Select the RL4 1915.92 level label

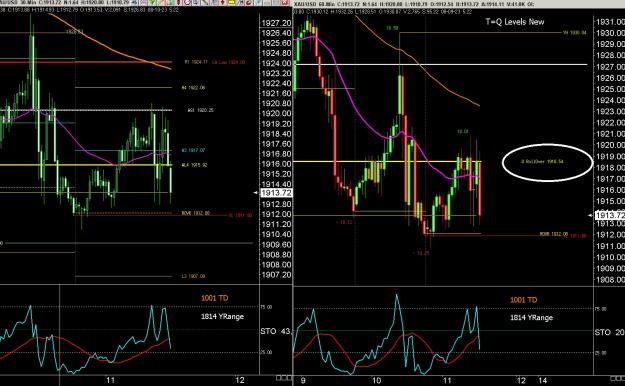coord(194,165)
